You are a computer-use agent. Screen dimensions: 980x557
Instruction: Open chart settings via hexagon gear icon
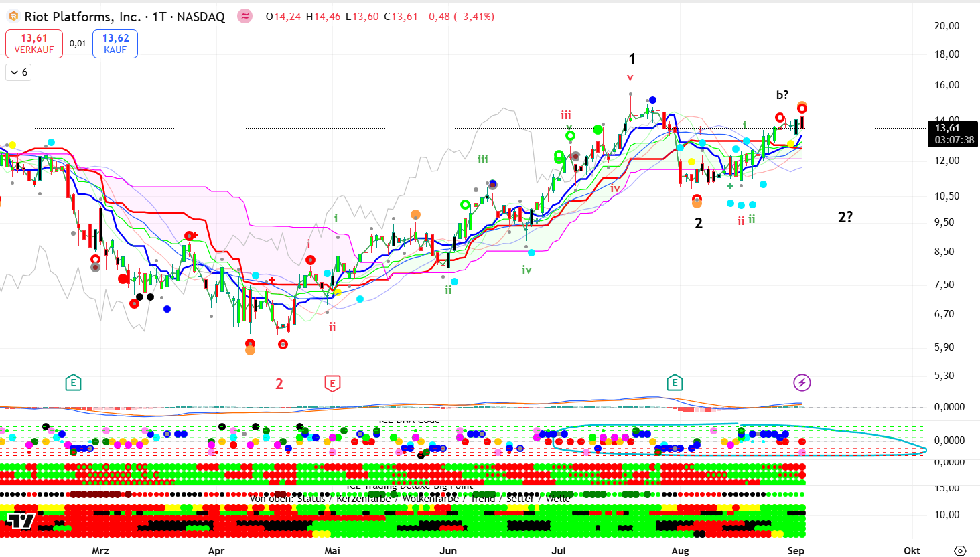point(960,550)
